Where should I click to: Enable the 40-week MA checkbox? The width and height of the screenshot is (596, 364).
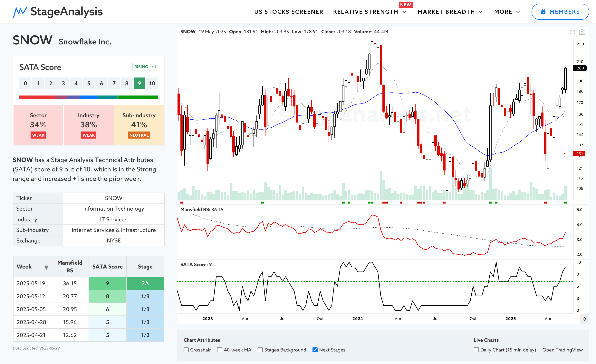click(220, 350)
